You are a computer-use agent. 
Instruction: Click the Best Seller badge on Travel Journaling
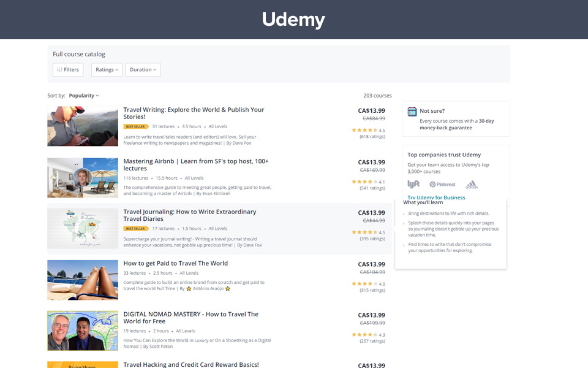[136, 229]
